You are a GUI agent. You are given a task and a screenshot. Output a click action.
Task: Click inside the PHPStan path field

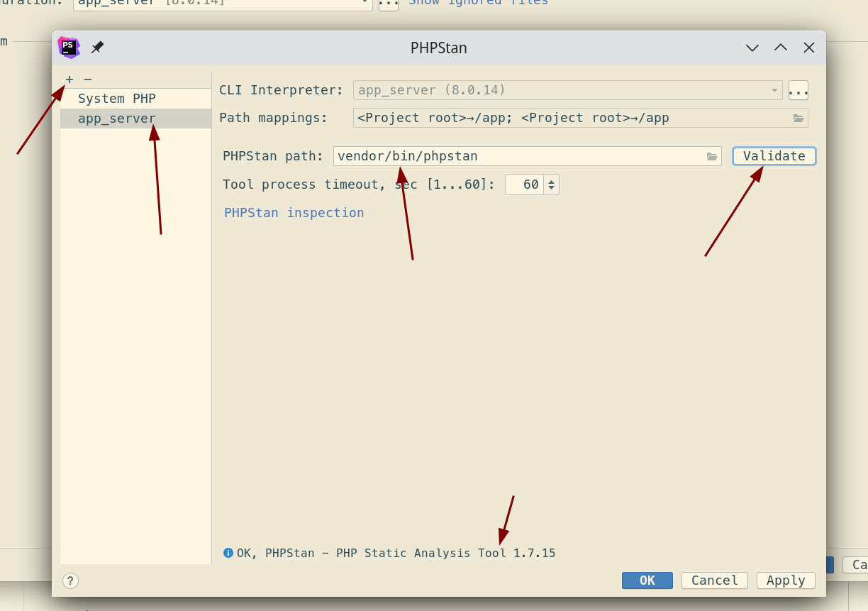coord(496,156)
